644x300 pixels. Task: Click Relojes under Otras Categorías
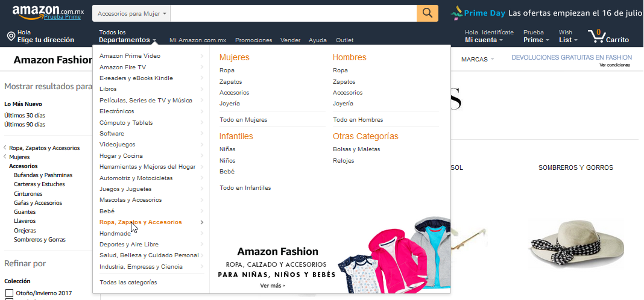(x=343, y=161)
